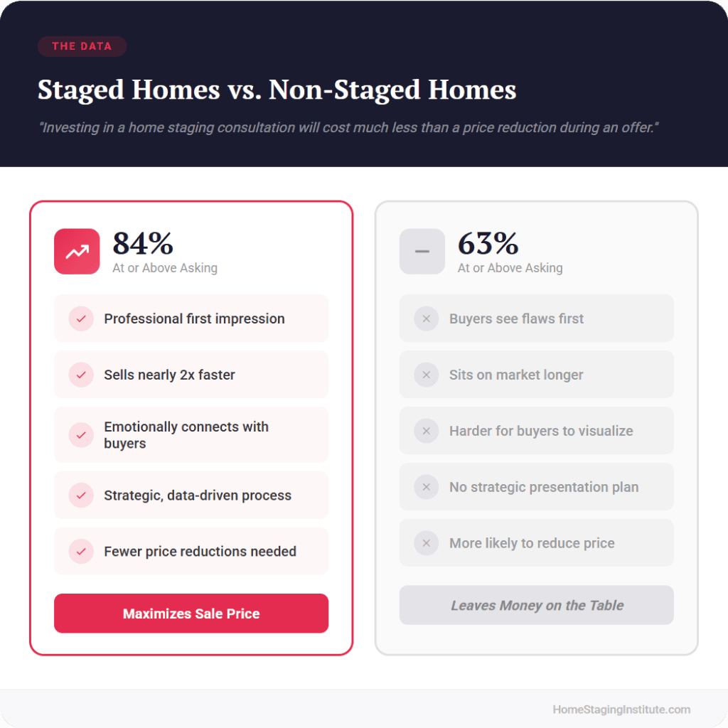728x728 pixels.
Task: Click the italic staging consultation quote text
Action: coord(347,128)
